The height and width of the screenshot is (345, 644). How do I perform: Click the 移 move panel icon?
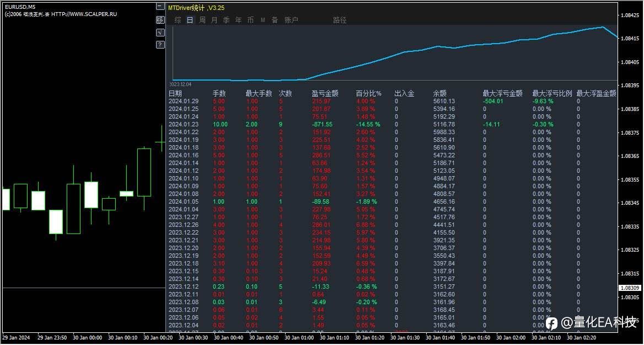[x=160, y=19]
